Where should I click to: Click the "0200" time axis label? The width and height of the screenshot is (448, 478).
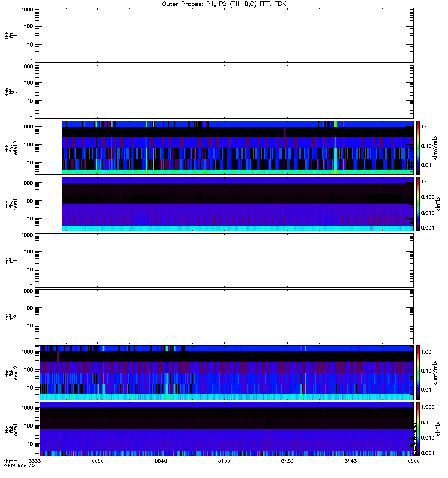pos(413,461)
